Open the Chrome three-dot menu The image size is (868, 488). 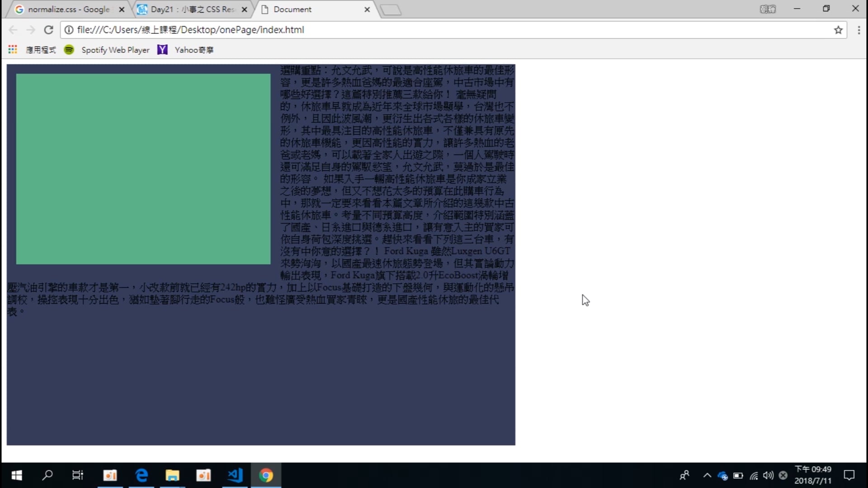pyautogui.click(x=859, y=30)
